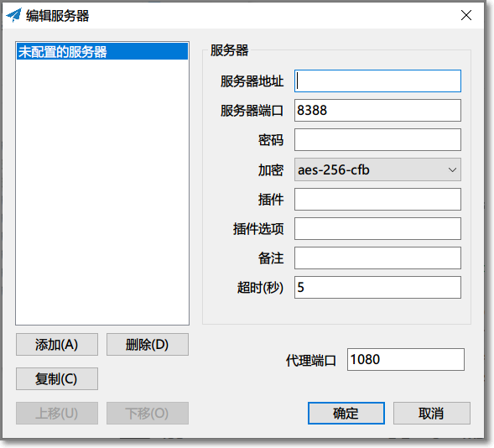
Task: Click the 上移(U) button
Action: click(x=57, y=413)
